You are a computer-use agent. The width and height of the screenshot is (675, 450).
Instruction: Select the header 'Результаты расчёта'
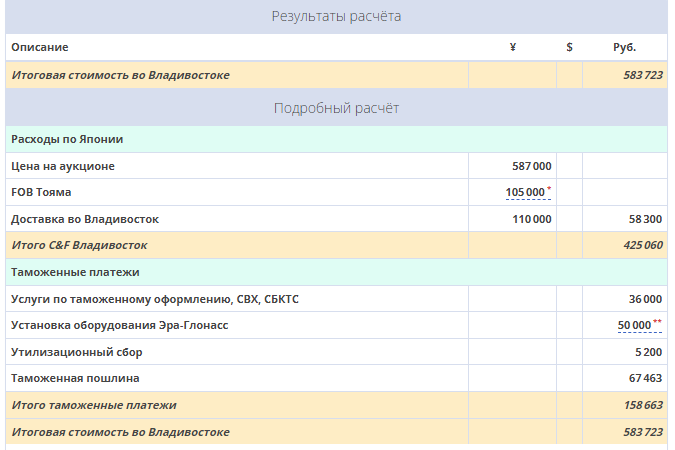(x=336, y=16)
